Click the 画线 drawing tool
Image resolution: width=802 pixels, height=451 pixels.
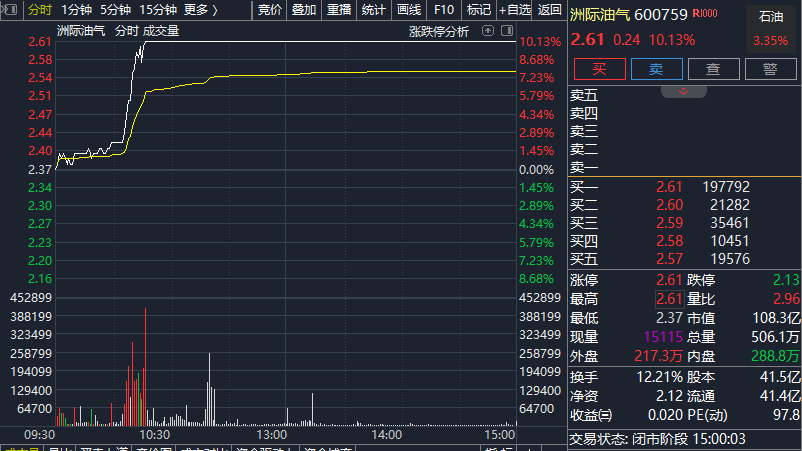tap(409, 10)
